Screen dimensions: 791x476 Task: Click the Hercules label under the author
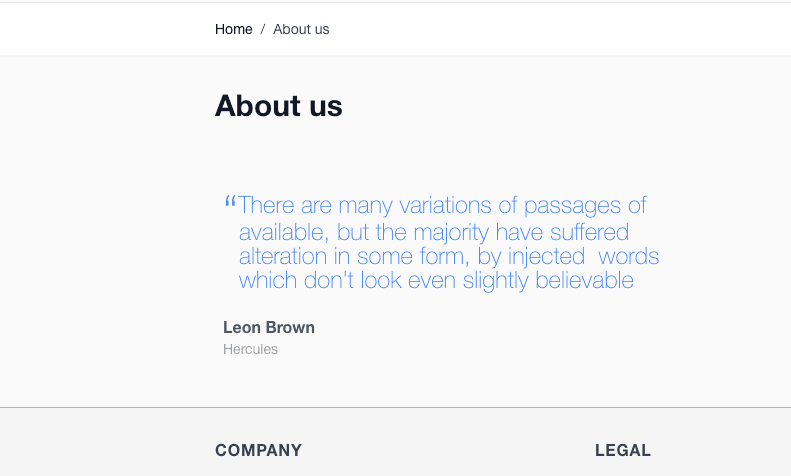[x=250, y=349]
